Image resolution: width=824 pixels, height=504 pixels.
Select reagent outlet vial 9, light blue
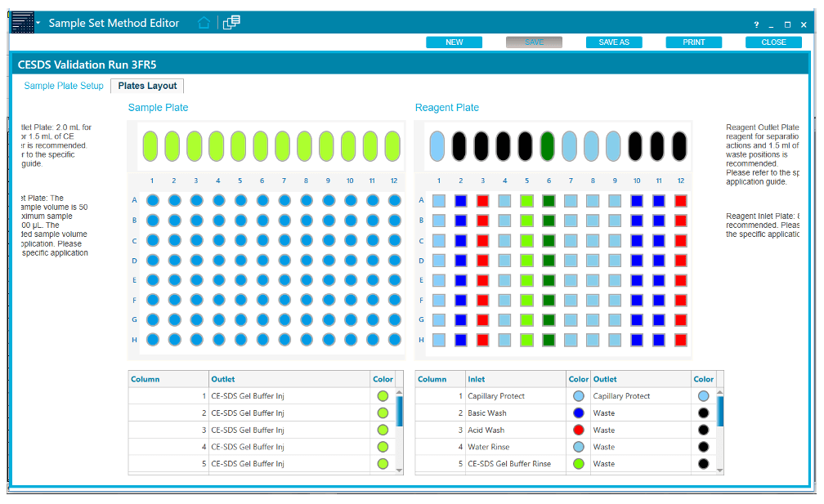[x=613, y=146]
